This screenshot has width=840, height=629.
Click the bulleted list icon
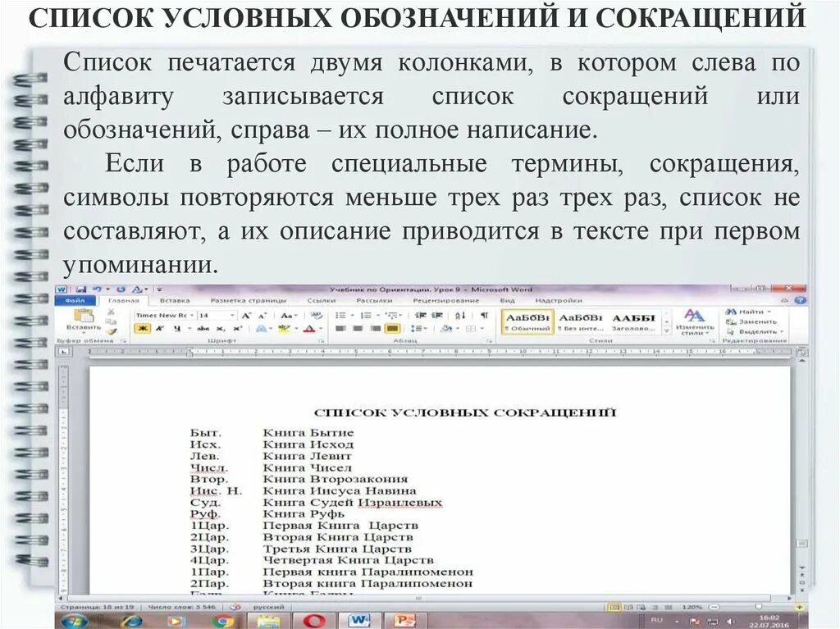coord(340,315)
